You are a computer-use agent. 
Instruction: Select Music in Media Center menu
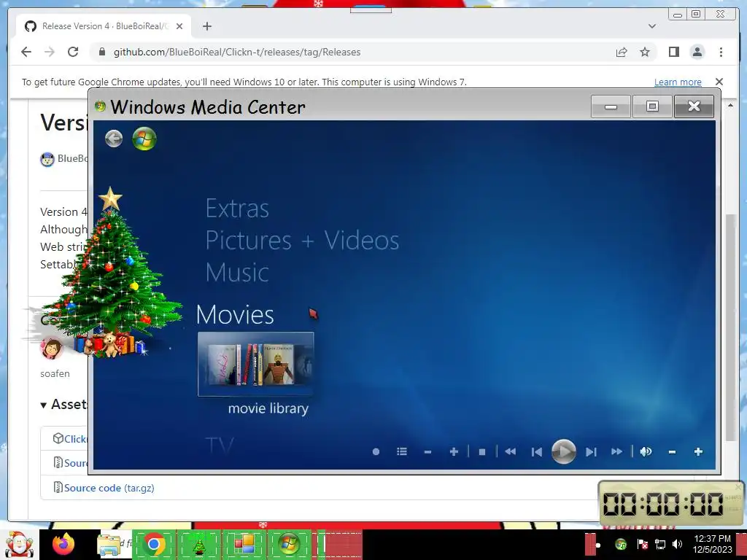(237, 273)
